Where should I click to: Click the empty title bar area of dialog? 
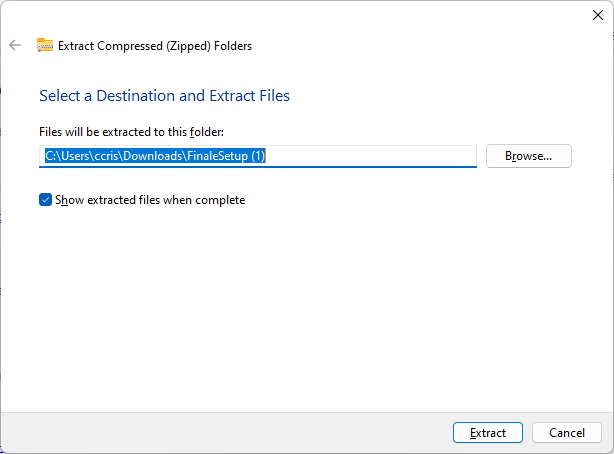point(300,15)
